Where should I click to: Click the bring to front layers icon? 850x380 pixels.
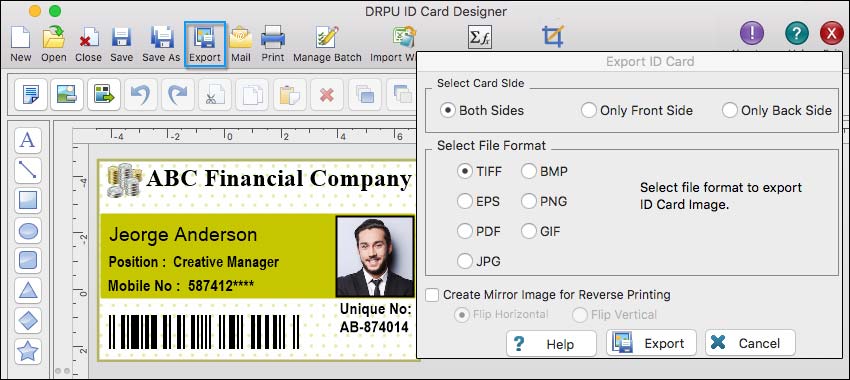click(x=365, y=95)
